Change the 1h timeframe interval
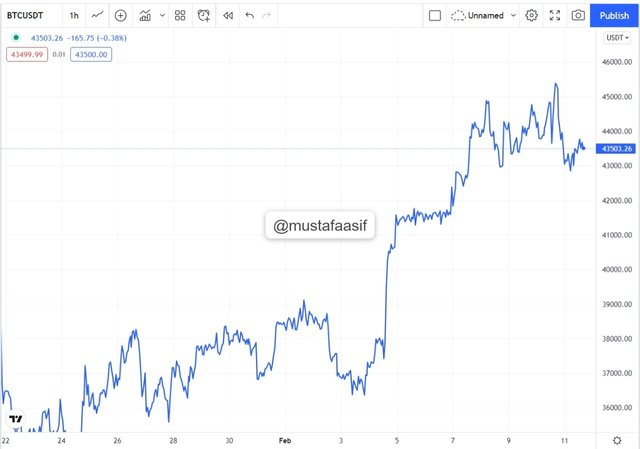Image resolution: width=640 pixels, height=449 pixels. (x=74, y=16)
